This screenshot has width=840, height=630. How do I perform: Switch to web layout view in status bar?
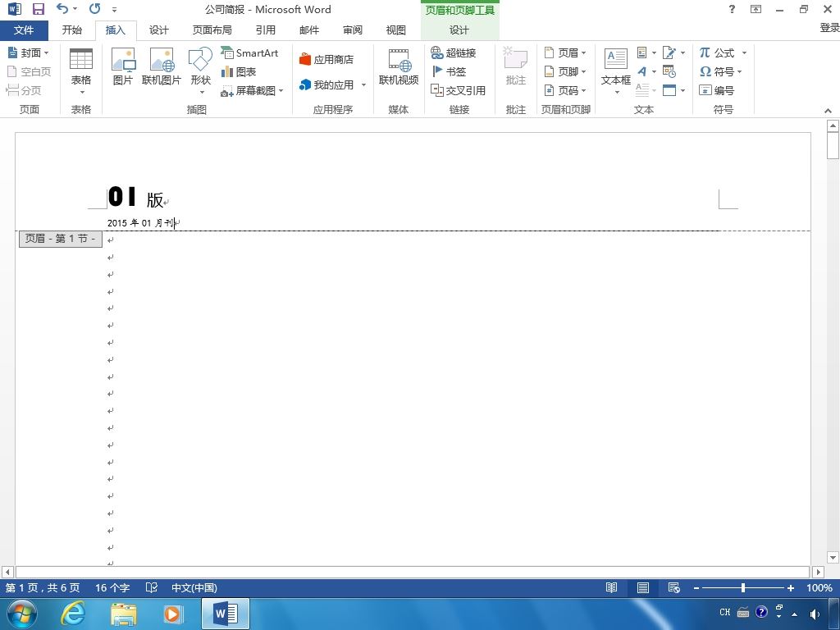[674, 587]
